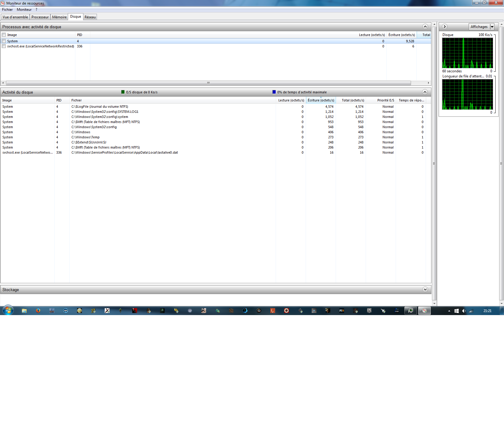Viewport: 504px width, 424px height.
Task: Expand the Stockage section
Action: pyautogui.click(x=425, y=289)
